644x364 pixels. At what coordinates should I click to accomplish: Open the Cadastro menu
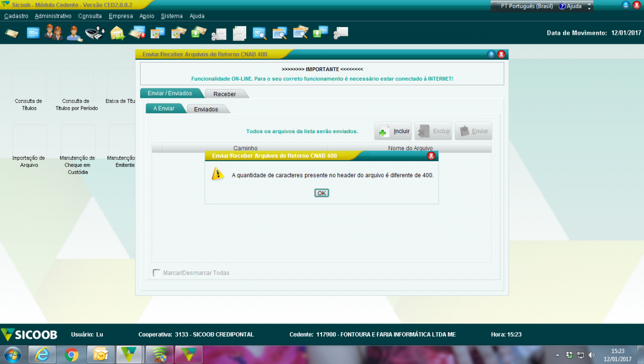16,16
